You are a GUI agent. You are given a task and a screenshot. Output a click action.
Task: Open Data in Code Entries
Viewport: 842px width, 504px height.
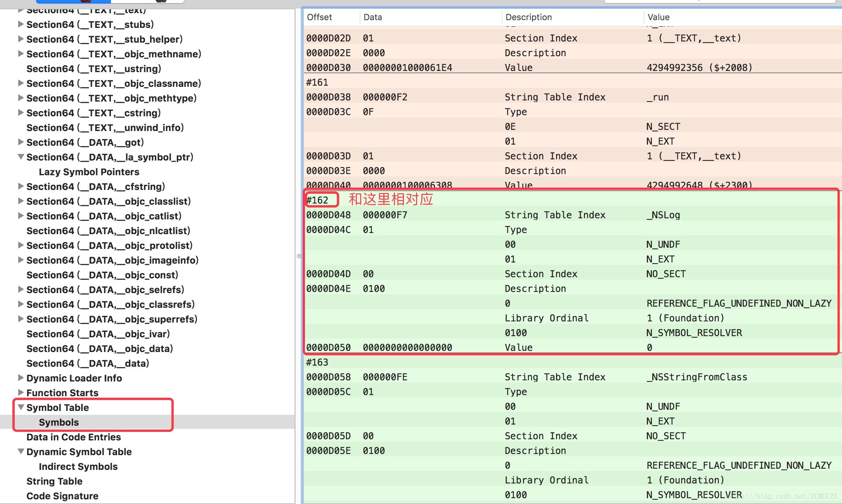pyautogui.click(x=74, y=437)
